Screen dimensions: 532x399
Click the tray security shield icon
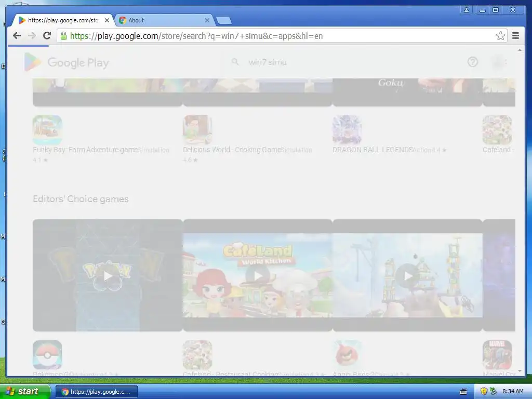484,391
